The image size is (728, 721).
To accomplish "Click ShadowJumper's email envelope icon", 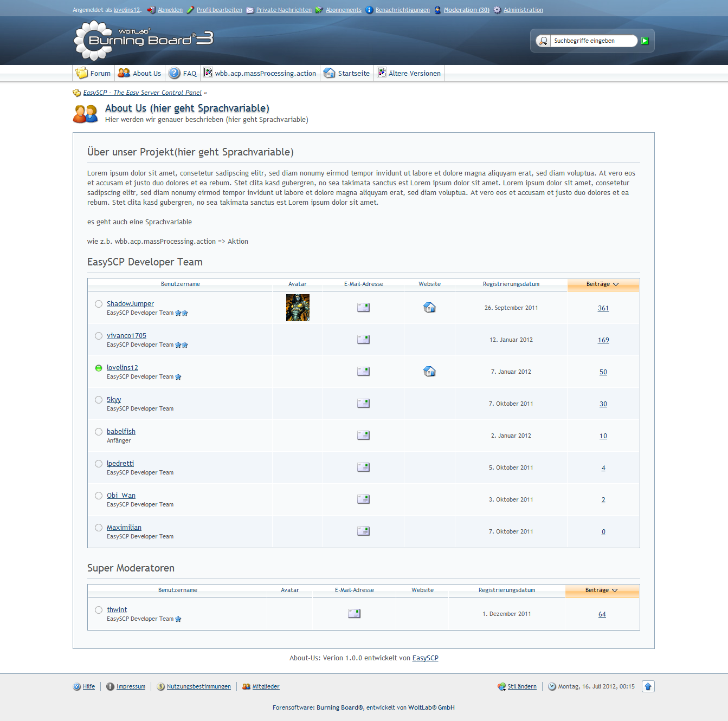I will (363, 308).
